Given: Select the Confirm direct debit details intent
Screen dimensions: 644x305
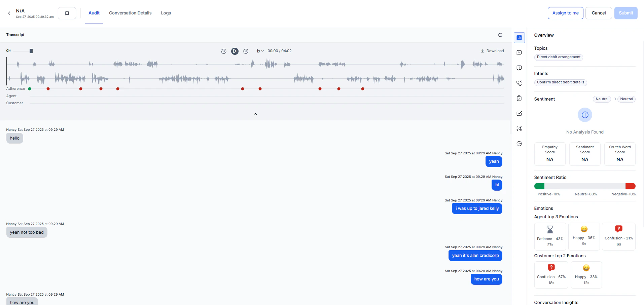Looking at the screenshot, I should [561, 82].
